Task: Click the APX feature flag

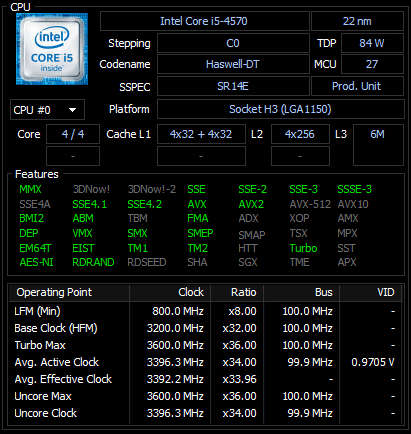Action: pyautogui.click(x=347, y=262)
